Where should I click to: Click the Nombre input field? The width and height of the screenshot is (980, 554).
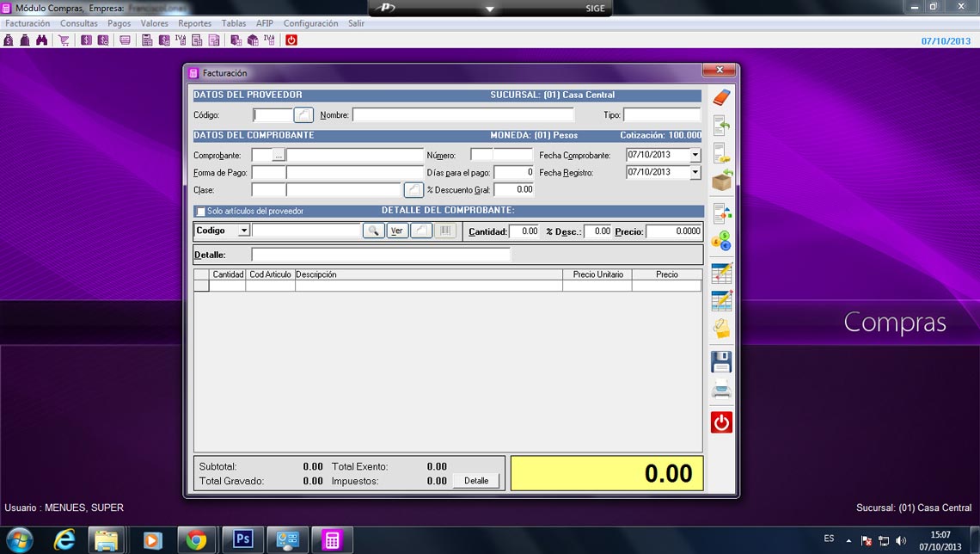462,115
